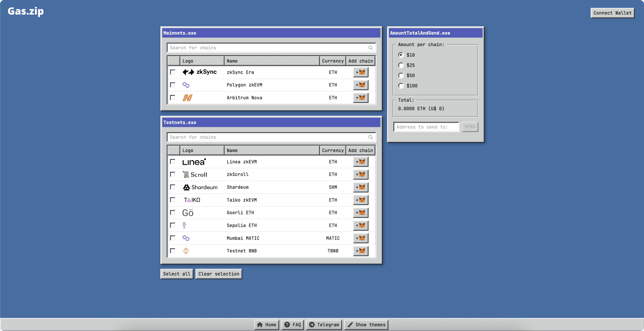644x331 pixels.
Task: Focus the Mainnets search for chains field
Action: (x=271, y=48)
